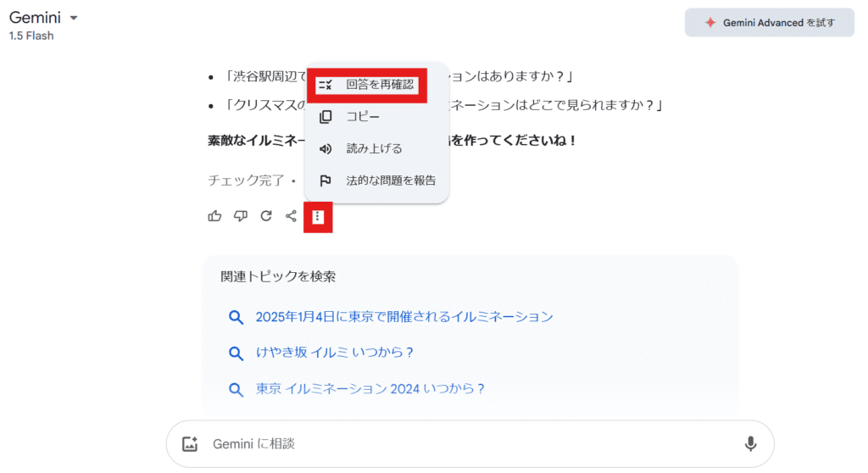Select コピー from the context menu
The image size is (868, 473).
363,117
